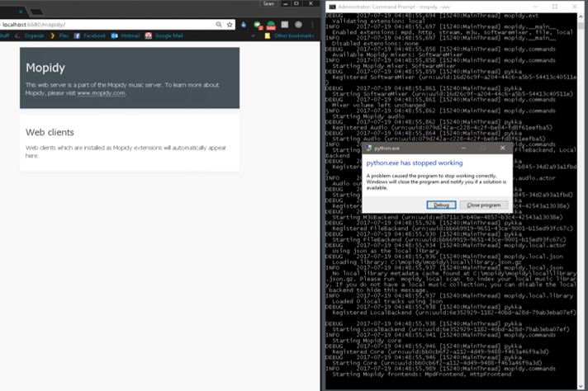The width and height of the screenshot is (588, 391).
Task: Click the Web clients heading
Action: [50, 132]
